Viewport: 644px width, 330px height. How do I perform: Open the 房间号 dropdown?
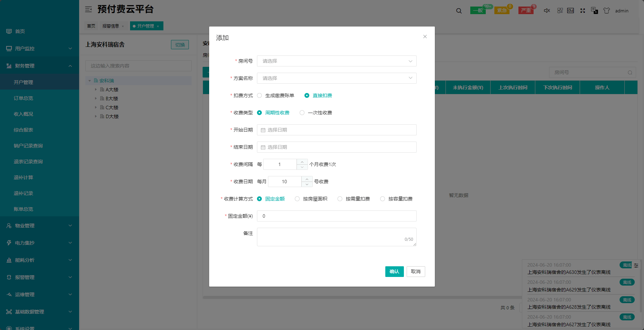336,61
